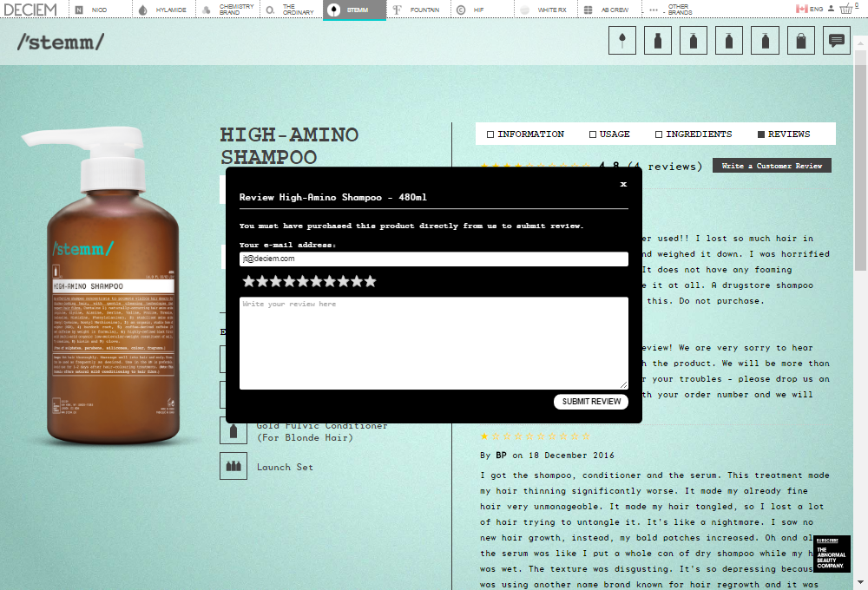Click the /stemm/ brand logo
The image size is (868, 590).
61,42
